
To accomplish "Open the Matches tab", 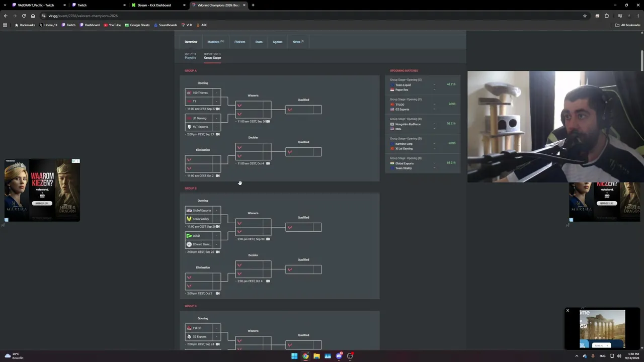I will (215, 42).
